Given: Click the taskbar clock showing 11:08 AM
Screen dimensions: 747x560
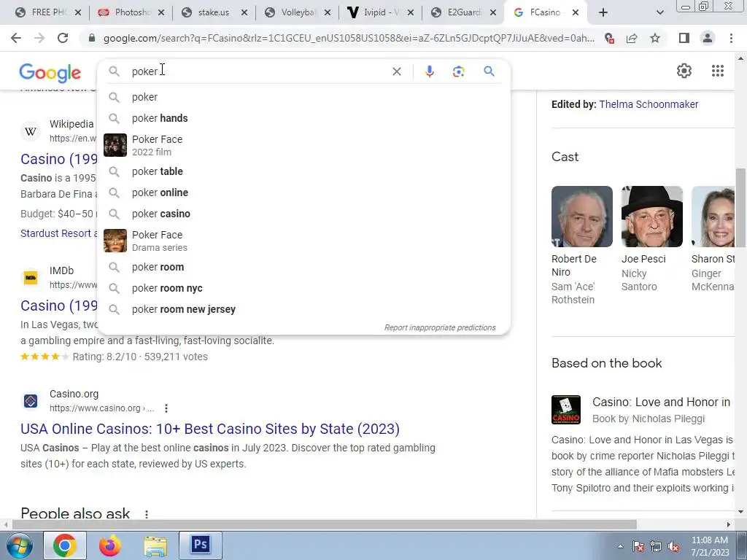Looking at the screenshot, I should 709,546.
